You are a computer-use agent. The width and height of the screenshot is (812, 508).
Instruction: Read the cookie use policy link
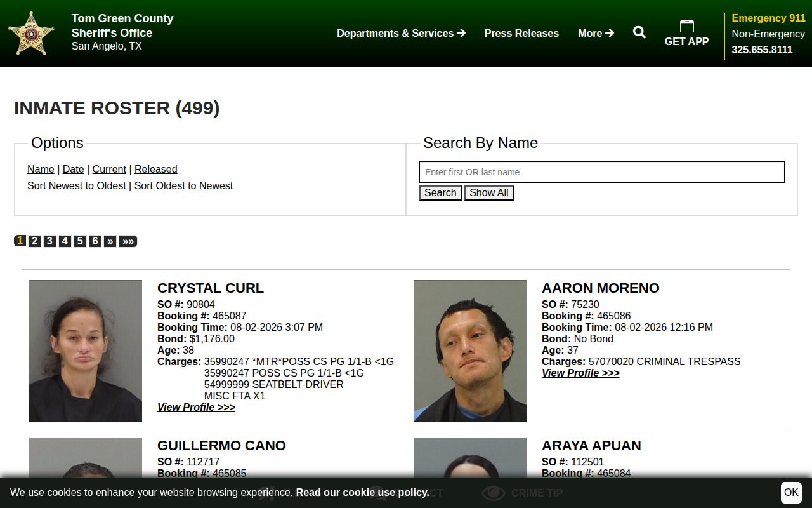click(x=362, y=493)
